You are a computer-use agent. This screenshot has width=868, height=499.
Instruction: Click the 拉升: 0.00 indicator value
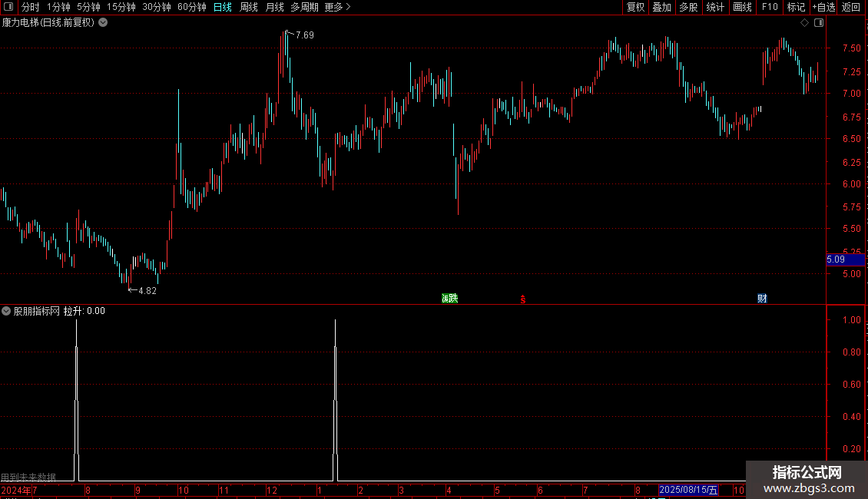coord(84,311)
